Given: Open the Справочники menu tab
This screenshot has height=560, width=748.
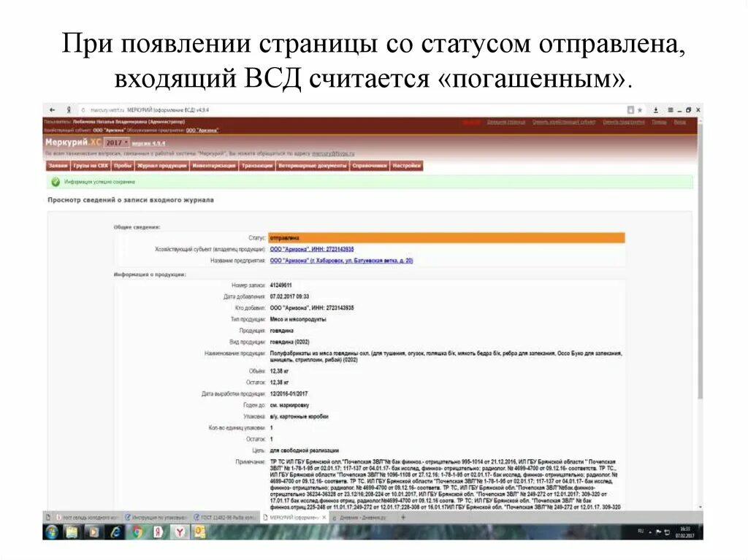Looking at the screenshot, I should 370,166.
